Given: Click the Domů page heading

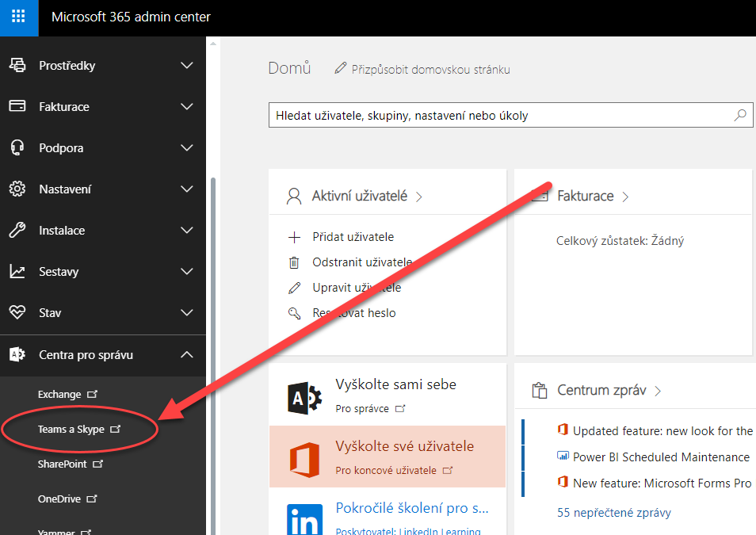Looking at the screenshot, I should tap(289, 68).
